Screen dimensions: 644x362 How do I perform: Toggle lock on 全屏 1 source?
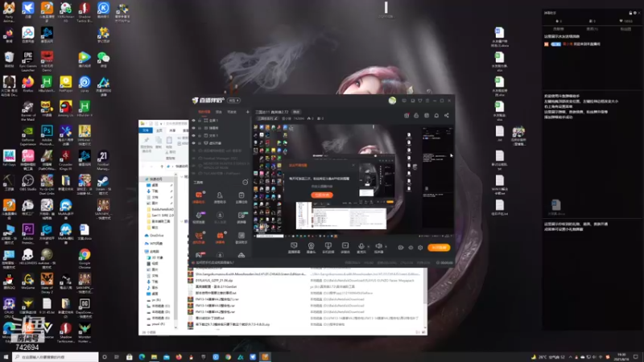[x=200, y=121]
